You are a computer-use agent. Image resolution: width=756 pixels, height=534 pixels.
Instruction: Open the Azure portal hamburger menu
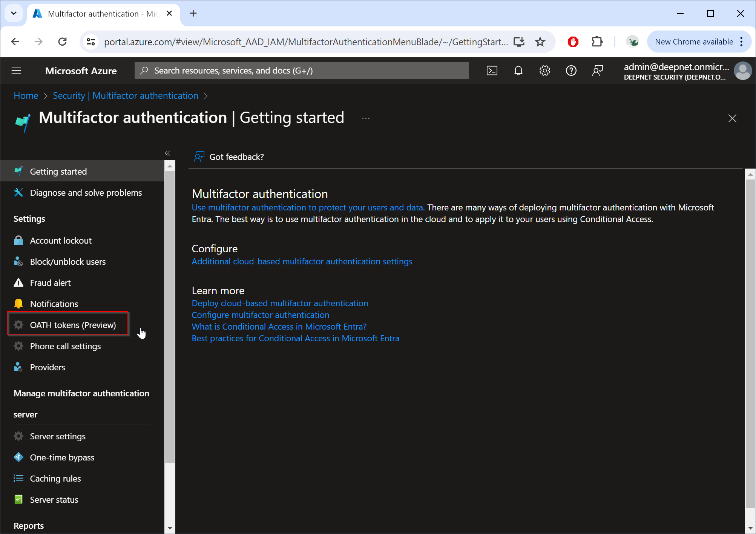(x=16, y=71)
